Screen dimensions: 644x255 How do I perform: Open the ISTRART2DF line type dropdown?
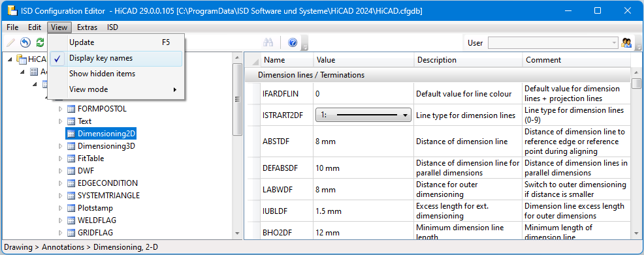point(364,115)
